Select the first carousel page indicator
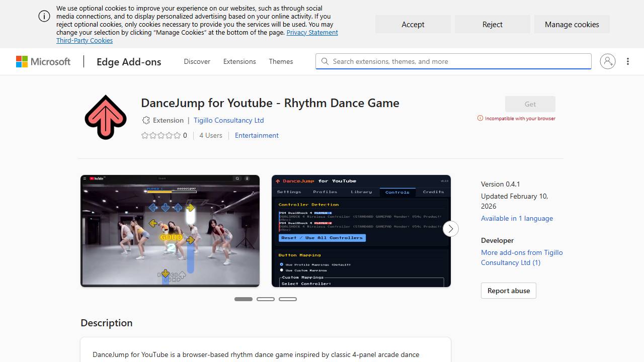Image resolution: width=644 pixels, height=362 pixels. [244, 299]
